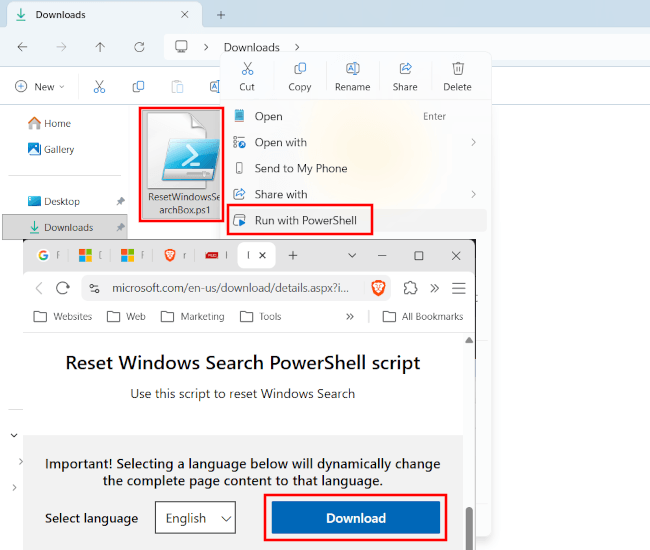Expand chevron after Downloads breadcrumb
Image resolution: width=650 pixels, height=550 pixels.
pos(297,47)
